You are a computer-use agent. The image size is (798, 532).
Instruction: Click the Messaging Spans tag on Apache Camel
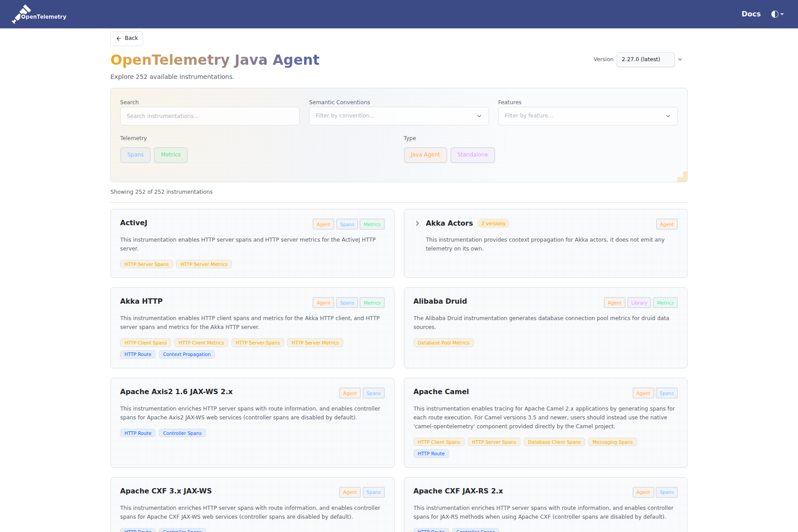pos(613,442)
